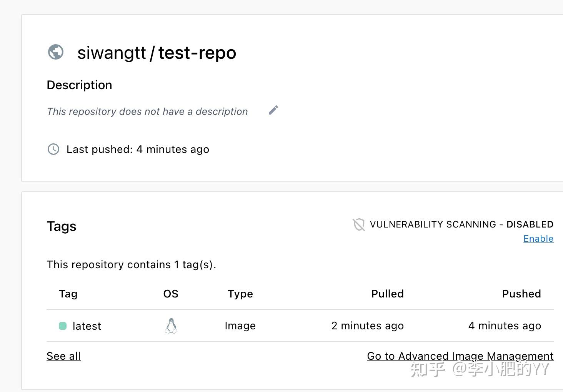Click the Image type cell in latest row
Screen dimensions: 563x392
pos(240,326)
